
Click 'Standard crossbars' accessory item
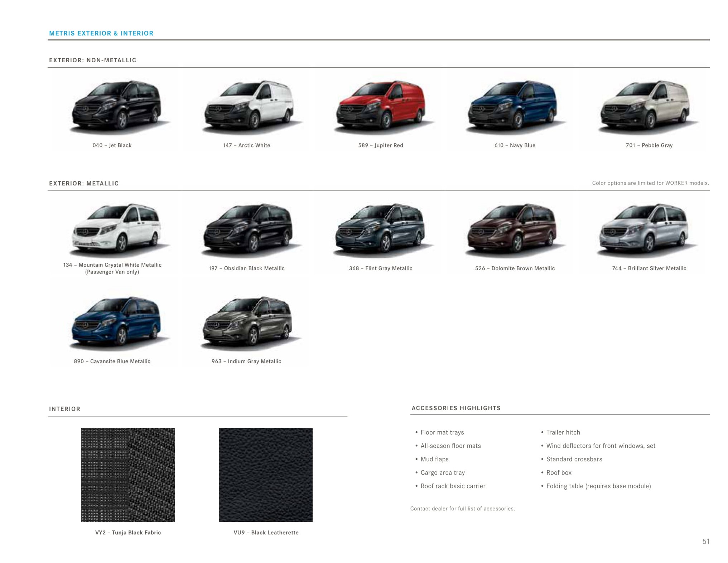coord(574,459)
